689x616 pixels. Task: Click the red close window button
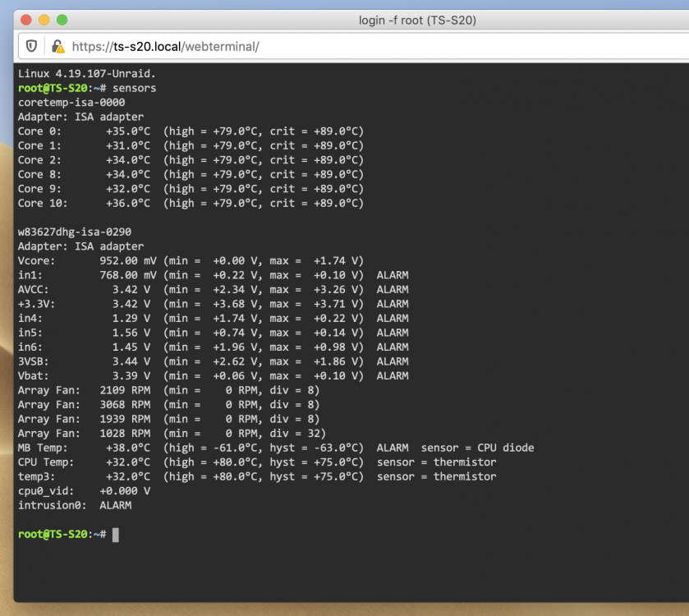26,20
